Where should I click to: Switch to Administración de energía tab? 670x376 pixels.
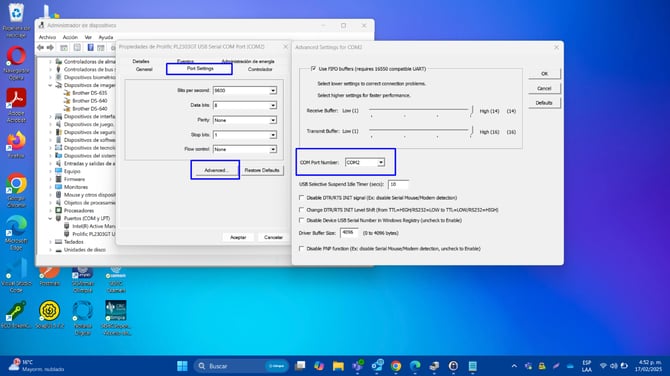coord(248,62)
